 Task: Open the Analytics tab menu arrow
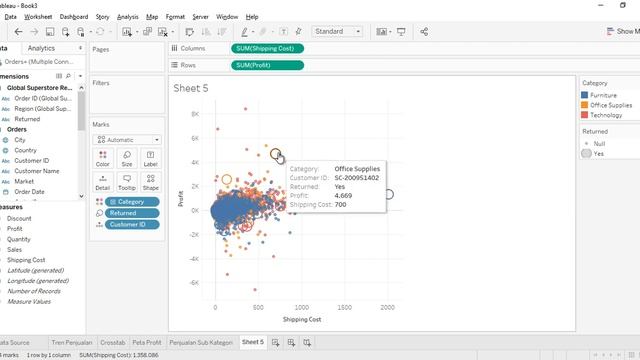tap(80, 48)
